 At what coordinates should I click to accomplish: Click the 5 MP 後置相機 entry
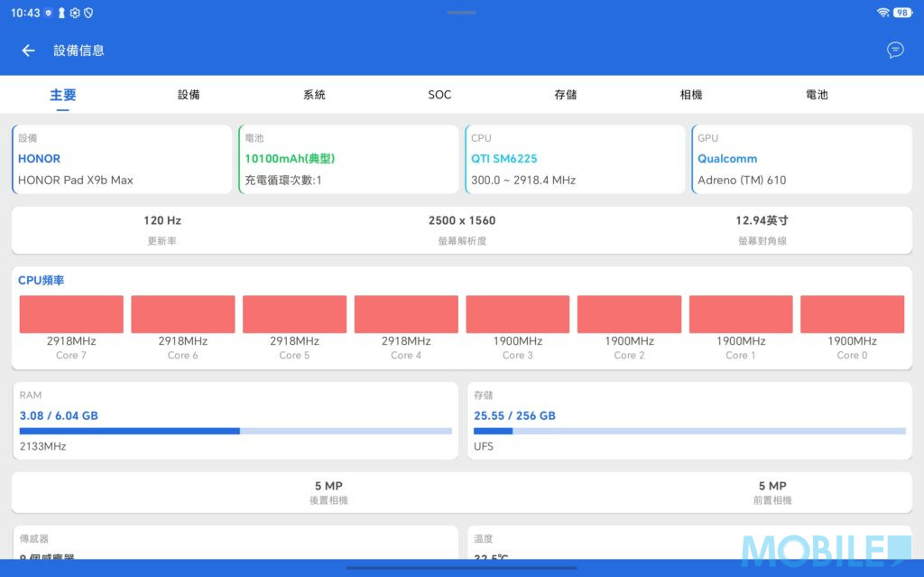tap(328, 493)
